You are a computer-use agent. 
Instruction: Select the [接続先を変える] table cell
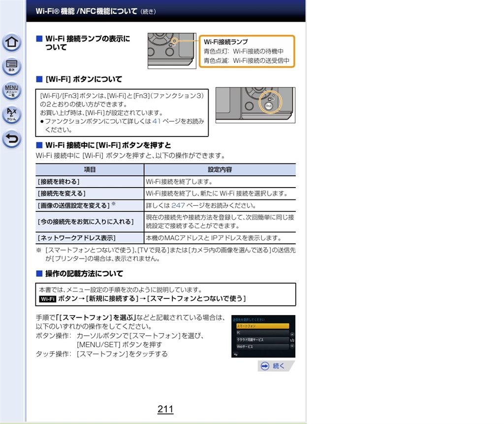click(90, 194)
